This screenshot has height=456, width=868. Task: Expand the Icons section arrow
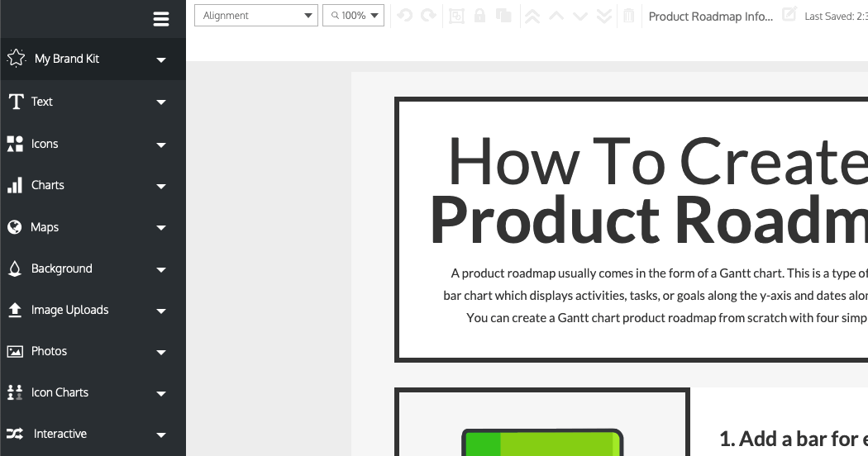tap(161, 145)
